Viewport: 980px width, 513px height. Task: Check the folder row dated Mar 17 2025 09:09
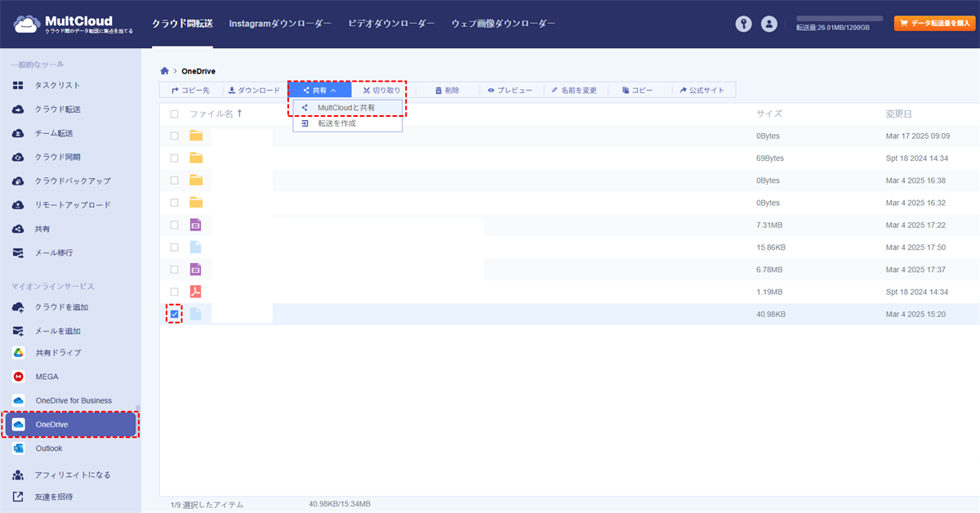coord(174,136)
